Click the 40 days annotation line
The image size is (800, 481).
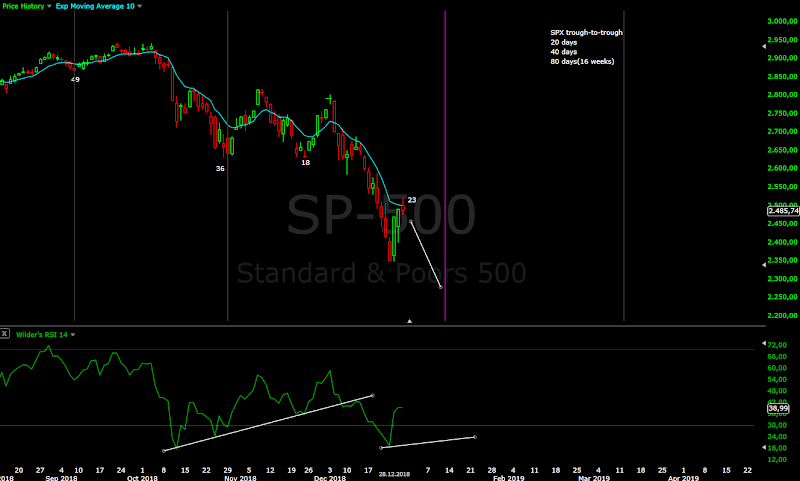564,52
